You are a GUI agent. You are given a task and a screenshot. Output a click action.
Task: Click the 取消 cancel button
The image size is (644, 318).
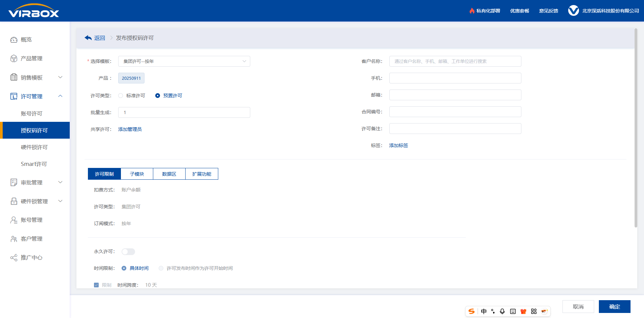point(578,307)
